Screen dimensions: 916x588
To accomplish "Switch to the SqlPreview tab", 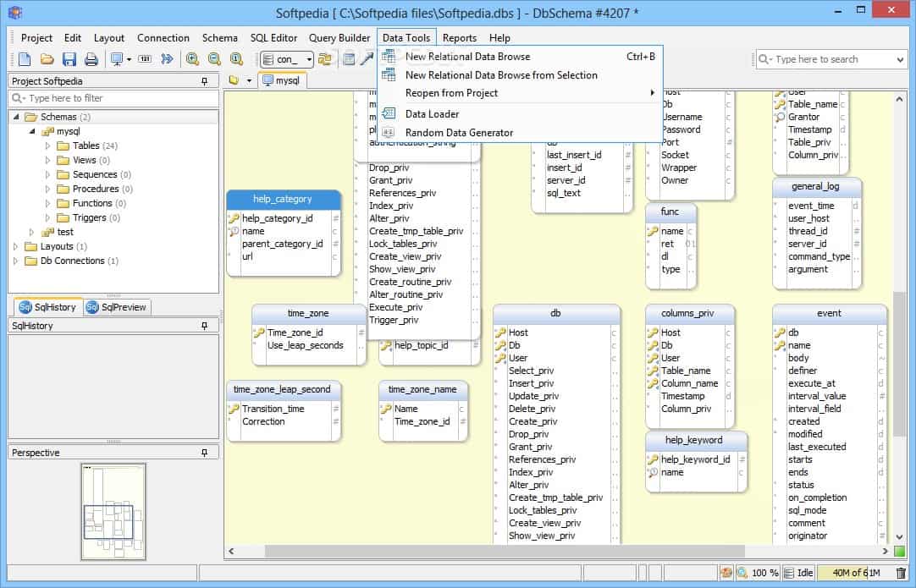I will [x=117, y=307].
